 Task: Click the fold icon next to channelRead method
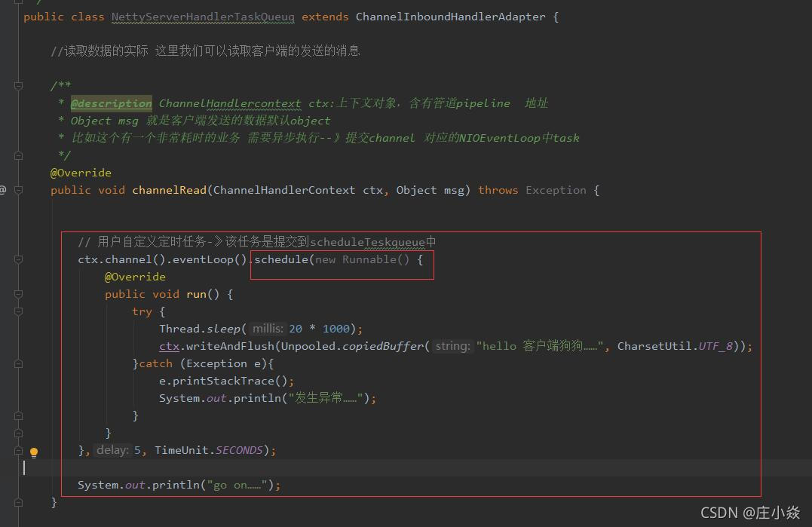[x=18, y=190]
